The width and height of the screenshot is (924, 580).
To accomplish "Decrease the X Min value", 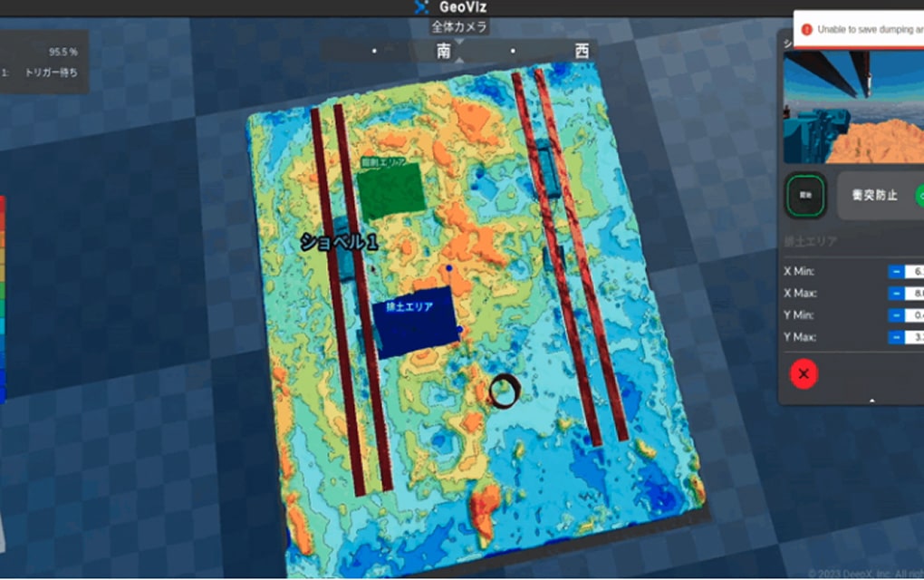I will (x=895, y=271).
